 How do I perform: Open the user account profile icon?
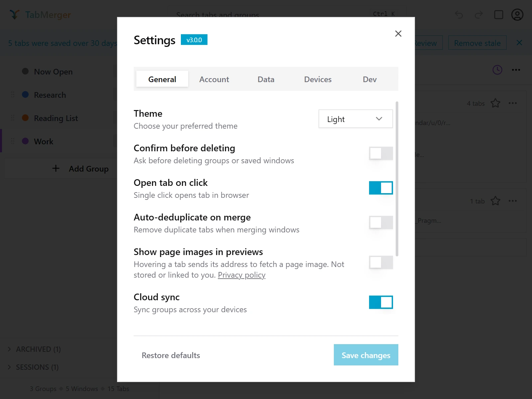tap(517, 15)
